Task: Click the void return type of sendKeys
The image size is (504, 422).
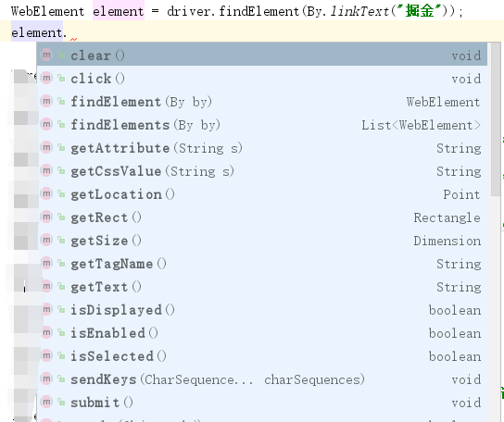Action: click(x=466, y=379)
